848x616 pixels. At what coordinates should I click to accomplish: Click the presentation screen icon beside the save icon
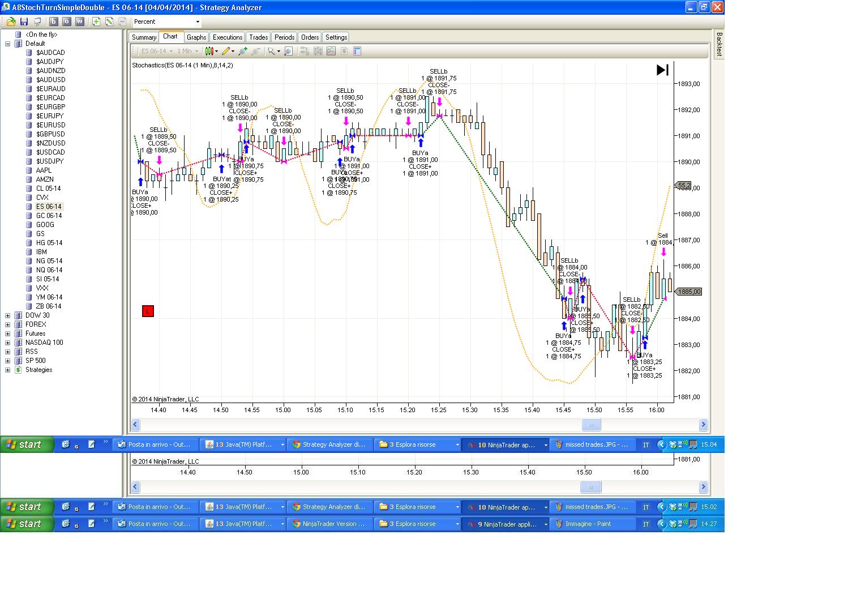(x=37, y=22)
